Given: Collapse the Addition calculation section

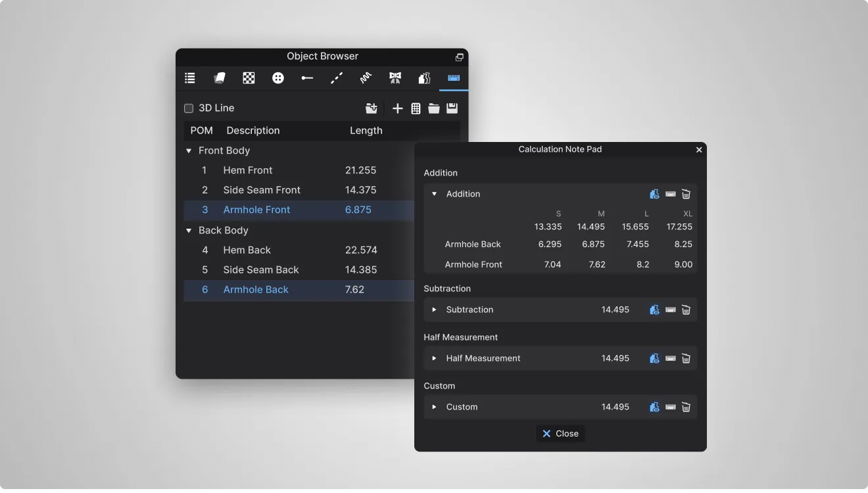Looking at the screenshot, I should pyautogui.click(x=434, y=194).
